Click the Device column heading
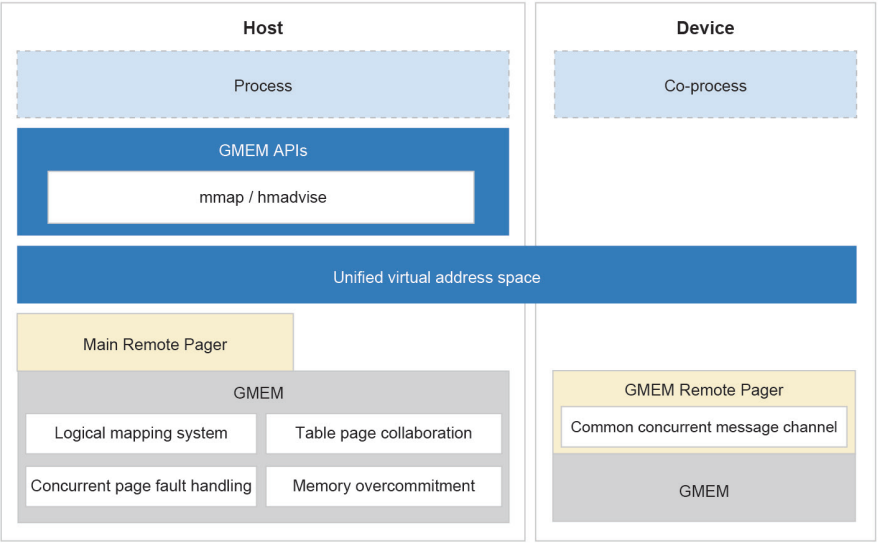The height and width of the screenshot is (543, 878). pyautogui.click(x=705, y=28)
